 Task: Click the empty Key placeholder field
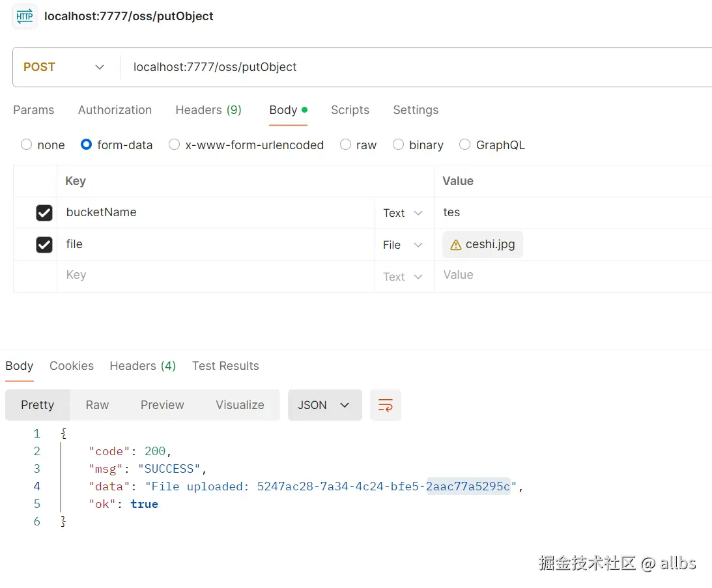(216, 275)
